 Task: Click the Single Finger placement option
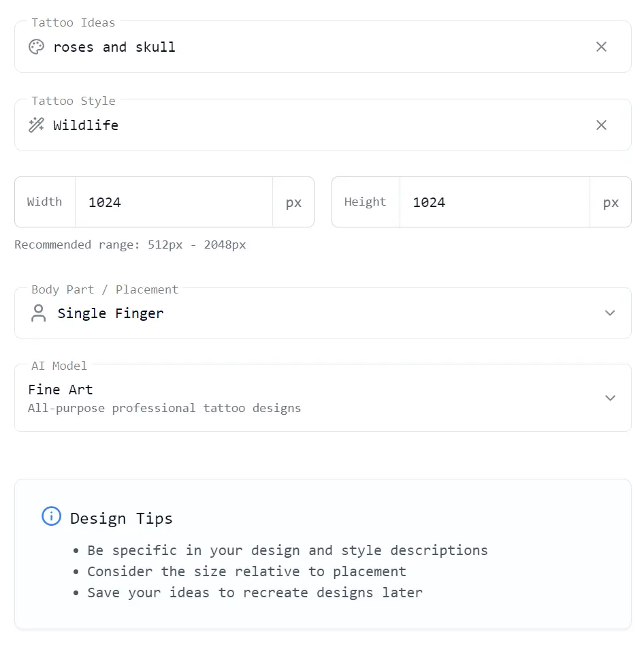coord(110,313)
